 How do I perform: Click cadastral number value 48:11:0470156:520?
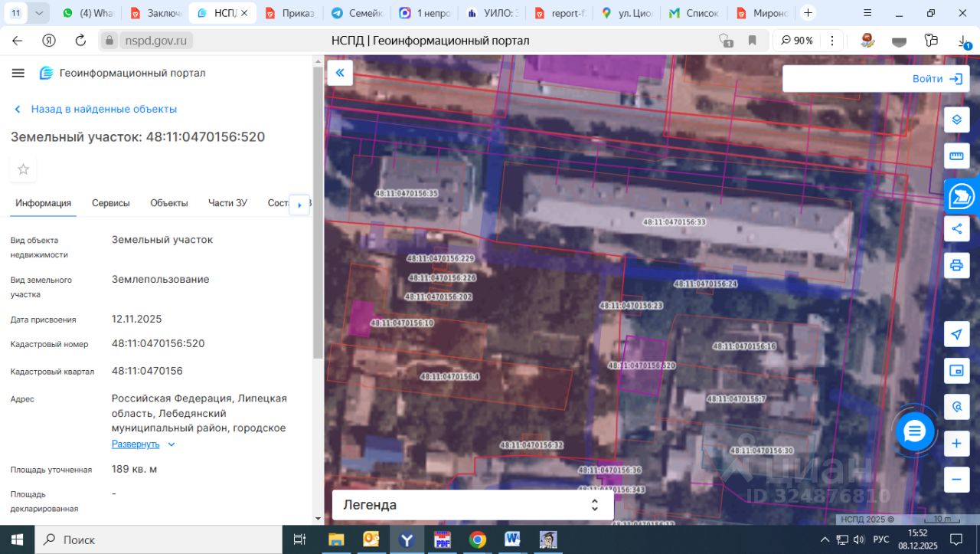pyautogui.click(x=158, y=343)
